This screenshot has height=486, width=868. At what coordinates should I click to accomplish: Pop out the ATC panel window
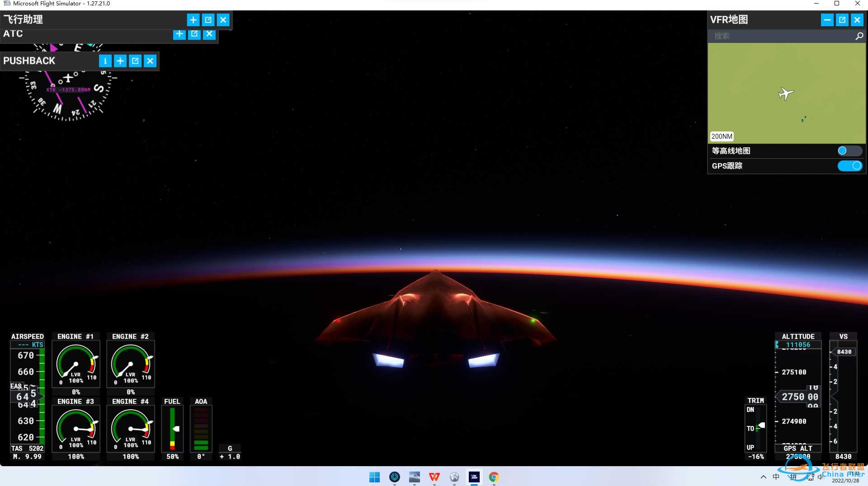[x=194, y=34]
